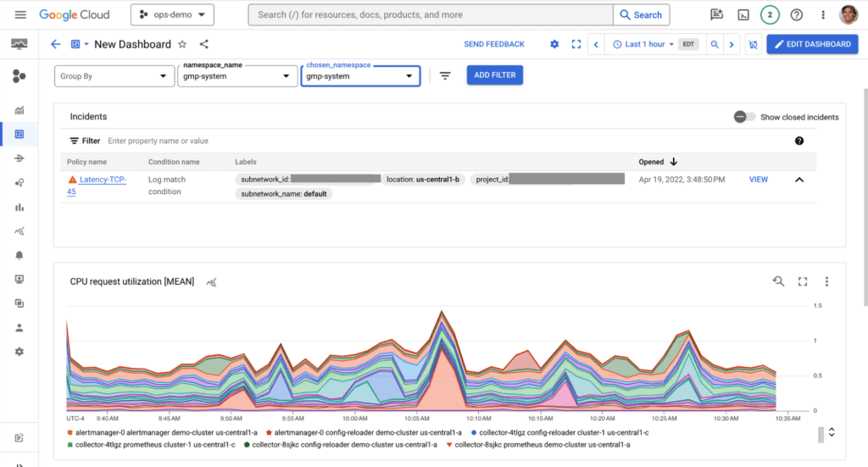Open the filter list icon next to ADD FILTER
The width and height of the screenshot is (868, 467).
(445, 75)
